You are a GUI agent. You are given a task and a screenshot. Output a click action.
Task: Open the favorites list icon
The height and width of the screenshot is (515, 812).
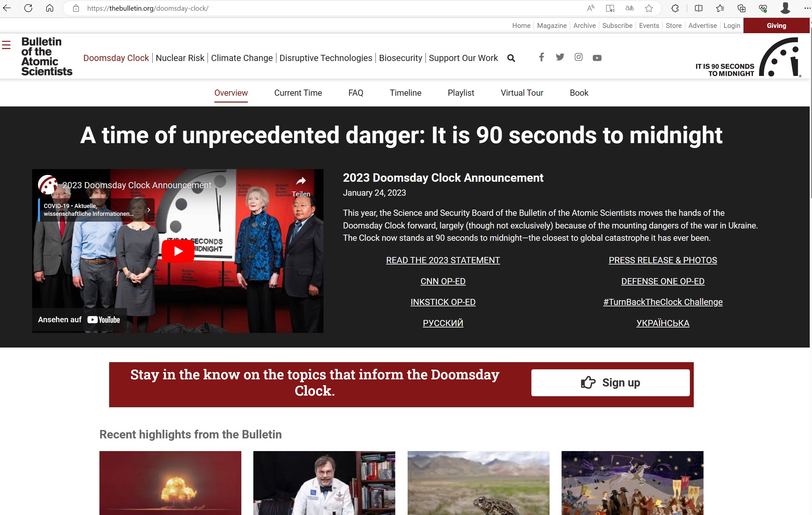[720, 8]
